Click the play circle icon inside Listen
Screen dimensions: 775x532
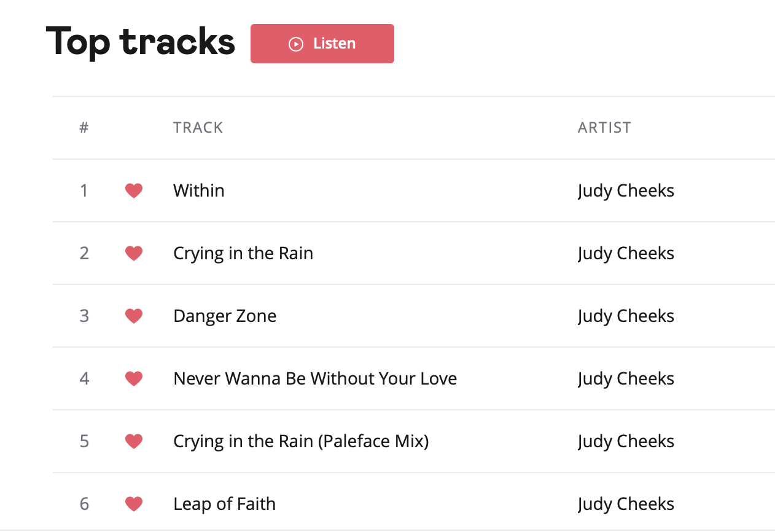pyautogui.click(x=296, y=44)
